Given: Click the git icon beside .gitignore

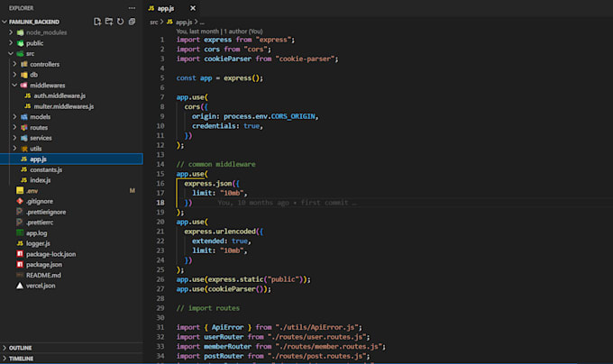Looking at the screenshot, I should click(x=20, y=201).
